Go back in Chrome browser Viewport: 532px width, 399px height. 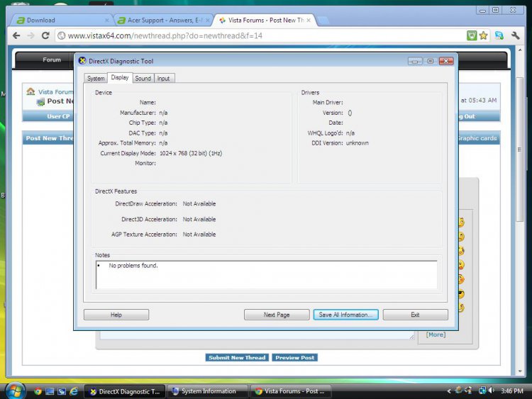(x=16, y=35)
